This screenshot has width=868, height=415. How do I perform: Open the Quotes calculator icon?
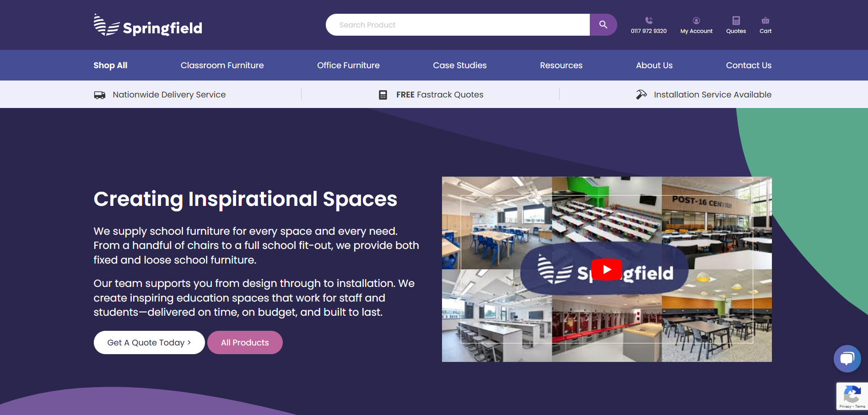pos(736,21)
